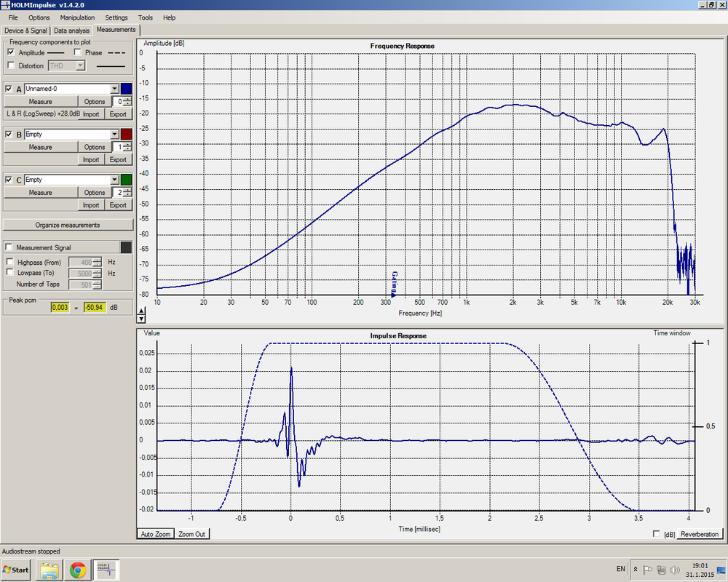The image size is (728, 582).
Task: Click the dark Measurement Signal color swatch
Action: point(126,247)
